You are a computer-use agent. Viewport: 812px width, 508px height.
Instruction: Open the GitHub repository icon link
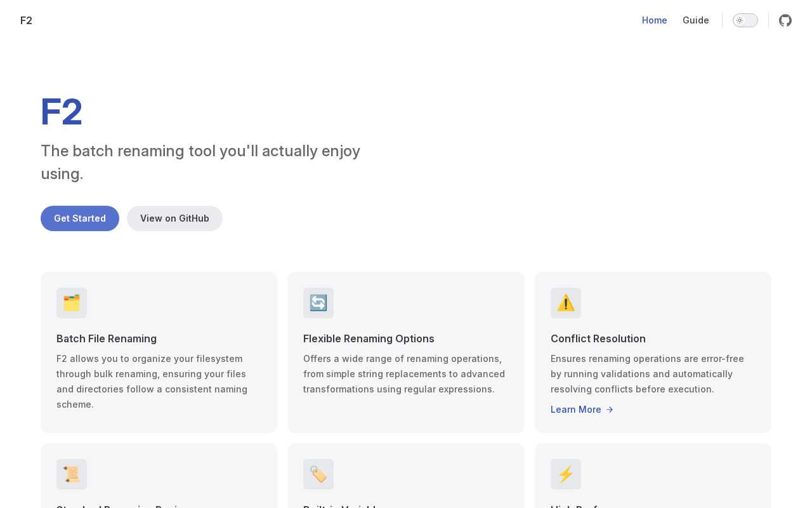click(785, 20)
